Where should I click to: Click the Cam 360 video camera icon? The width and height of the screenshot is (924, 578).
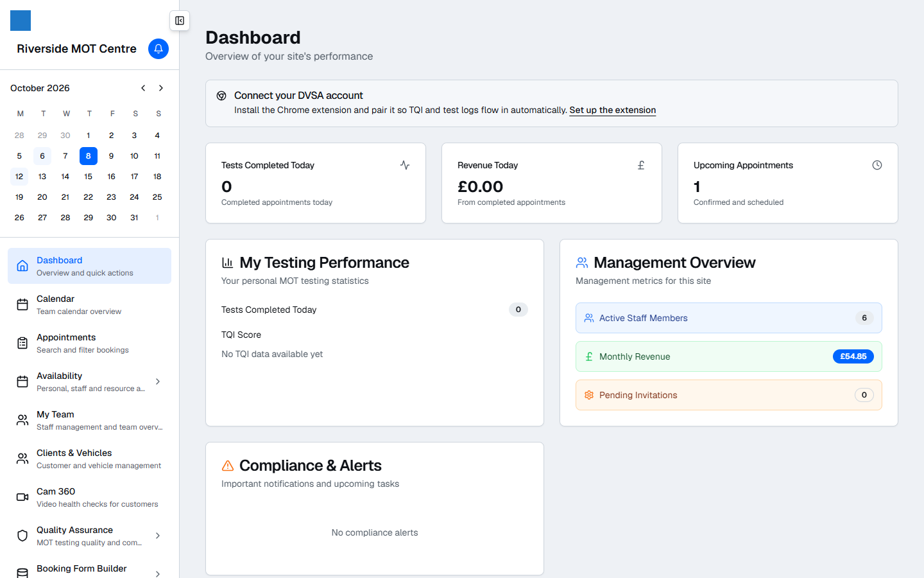click(22, 497)
